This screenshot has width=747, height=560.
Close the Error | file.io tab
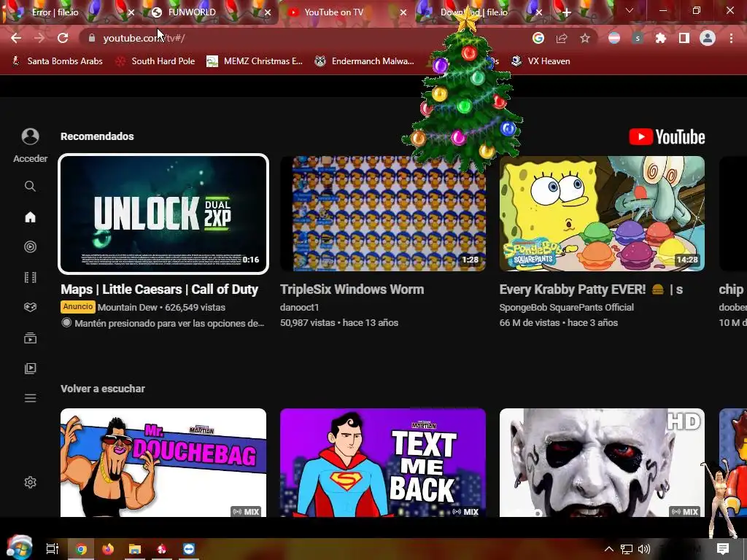[x=131, y=12]
